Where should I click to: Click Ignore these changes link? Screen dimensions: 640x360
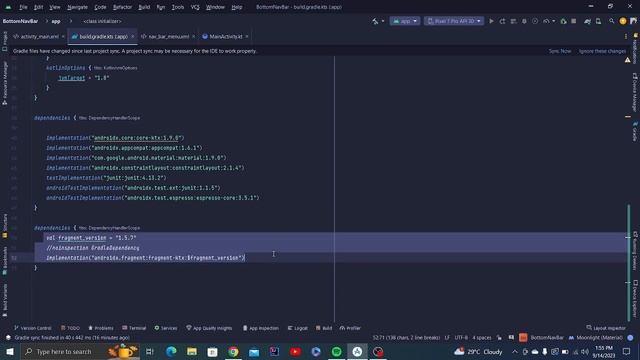602,51
